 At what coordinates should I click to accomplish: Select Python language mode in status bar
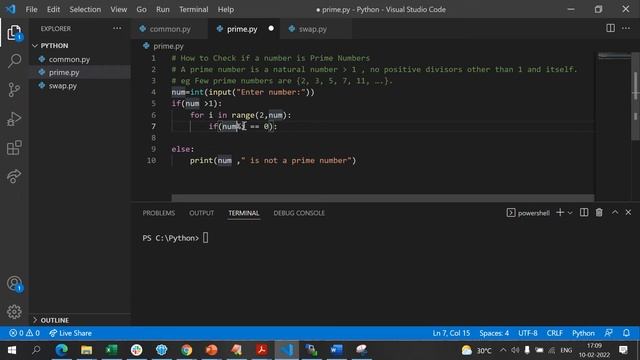583,333
